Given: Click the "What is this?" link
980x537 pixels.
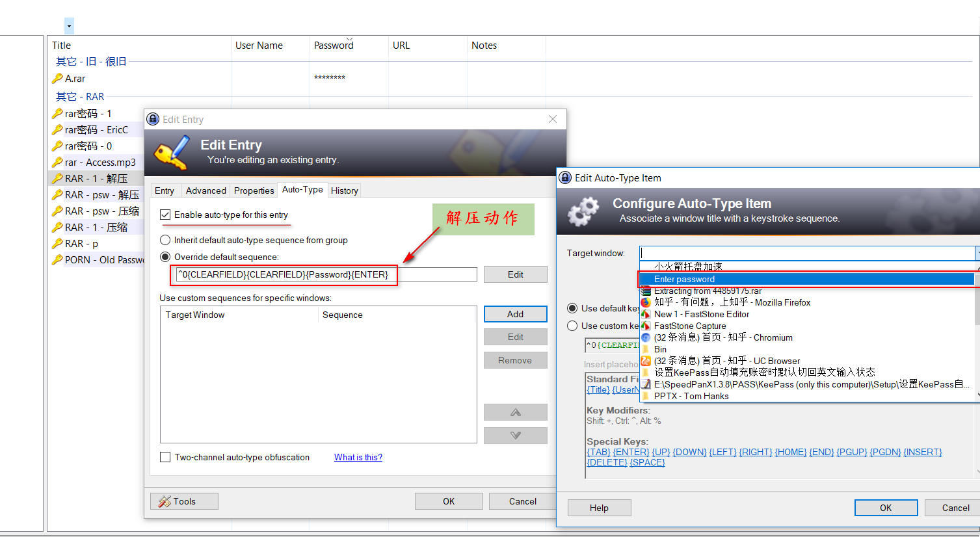Looking at the screenshot, I should [x=358, y=457].
